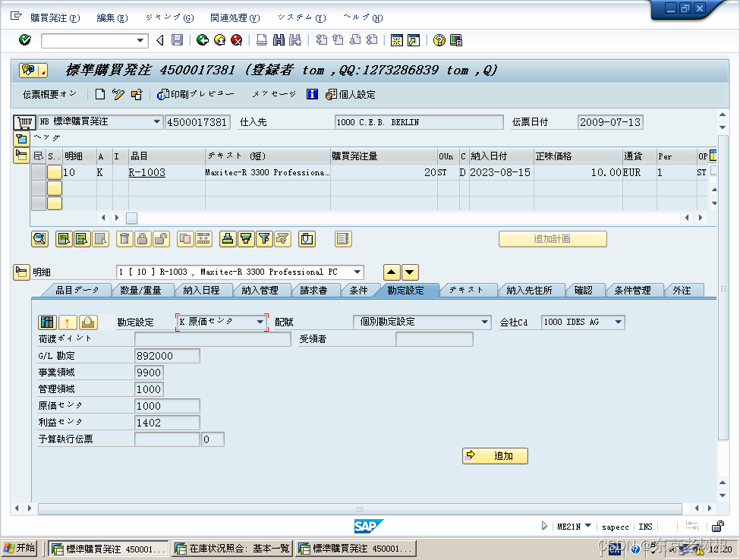Viewport: 740px width, 560px height.
Task: Open the command field dropdown
Action: [140, 40]
